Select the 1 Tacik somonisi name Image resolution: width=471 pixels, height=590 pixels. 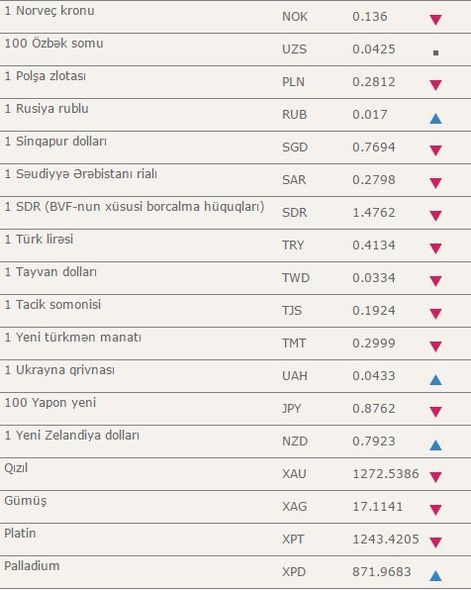[x=53, y=304]
